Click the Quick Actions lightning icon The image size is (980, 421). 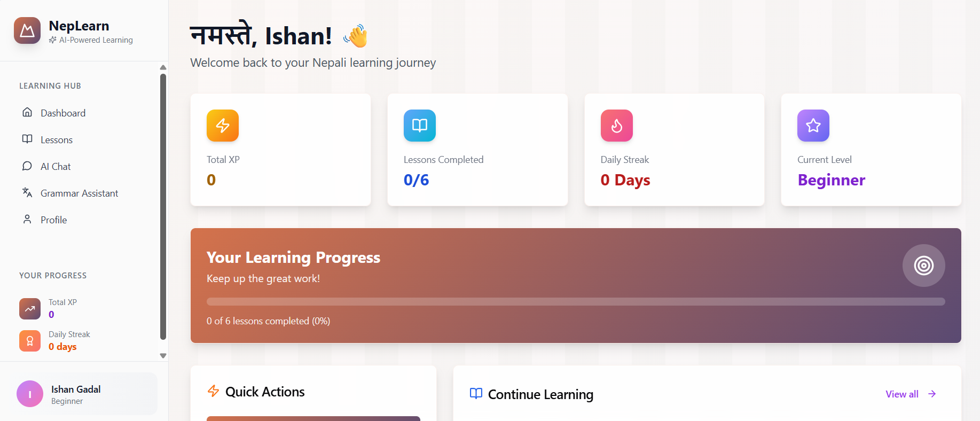click(214, 391)
